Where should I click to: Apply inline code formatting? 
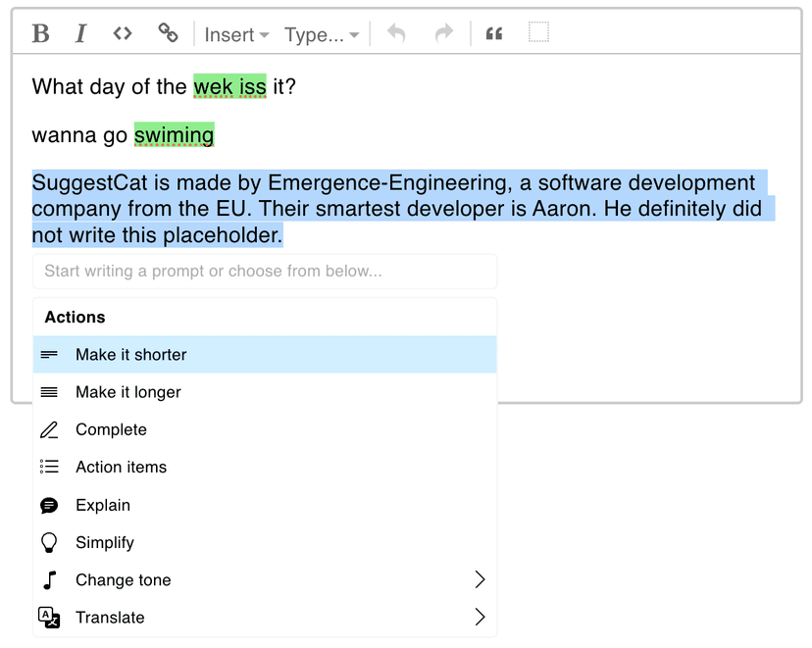(x=123, y=33)
